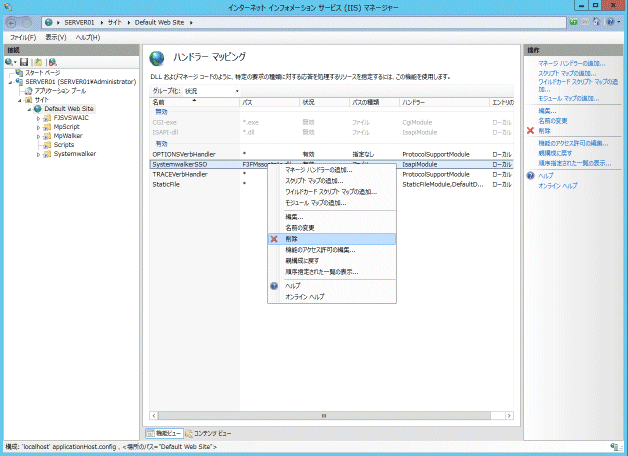Sort by 状況 column header
The image size is (628, 456).
point(324,102)
